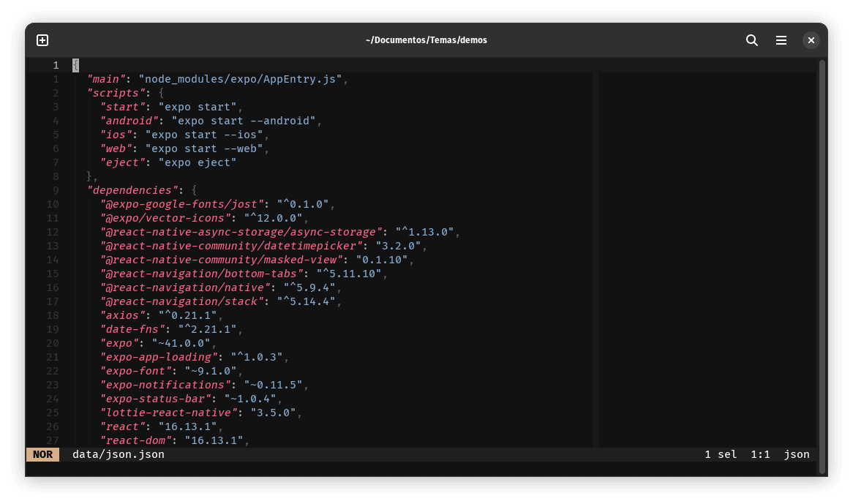
Task: Click the "ios" key
Action: click(x=116, y=135)
